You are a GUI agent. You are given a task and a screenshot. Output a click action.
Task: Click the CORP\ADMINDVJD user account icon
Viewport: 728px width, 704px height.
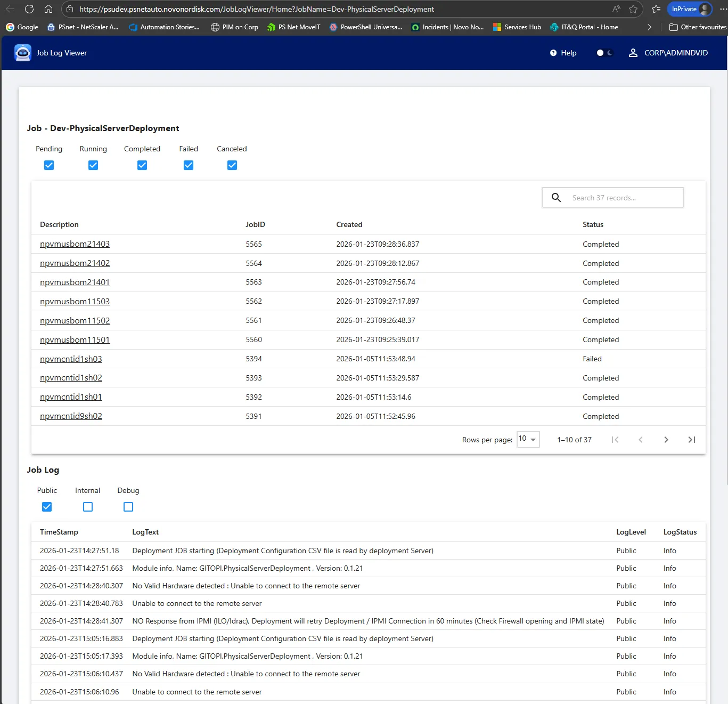633,53
